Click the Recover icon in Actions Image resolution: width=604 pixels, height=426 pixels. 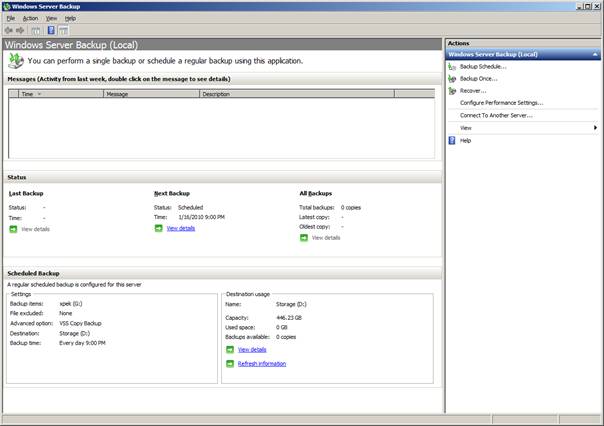452,91
